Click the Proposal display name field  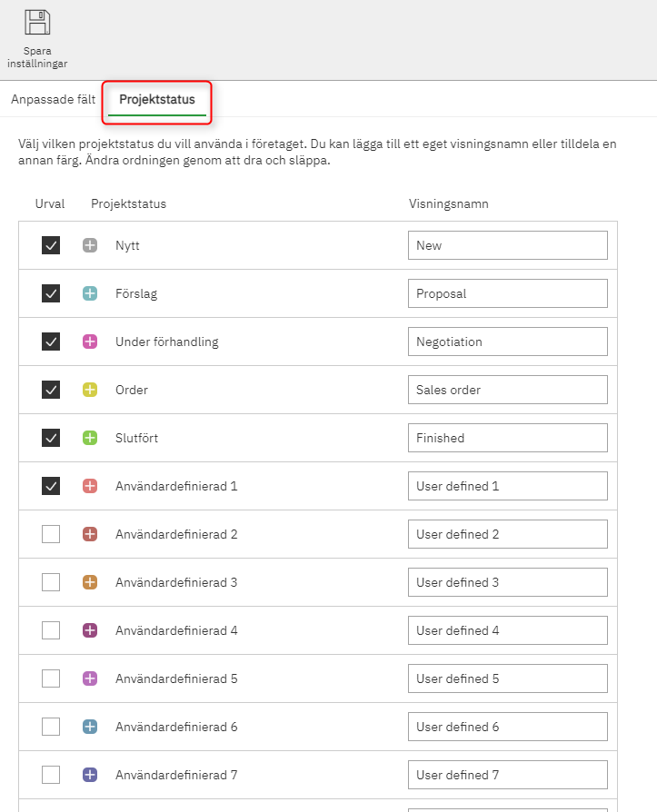pos(507,293)
